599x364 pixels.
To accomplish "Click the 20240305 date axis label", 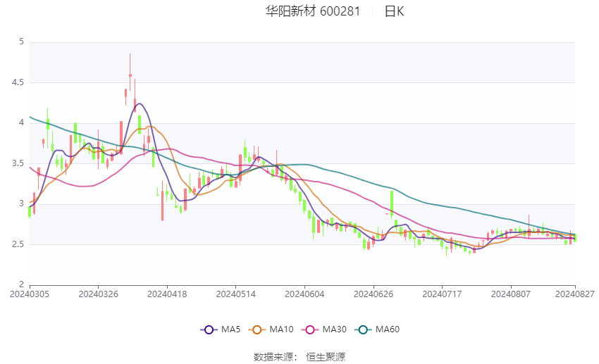I will [x=30, y=294].
